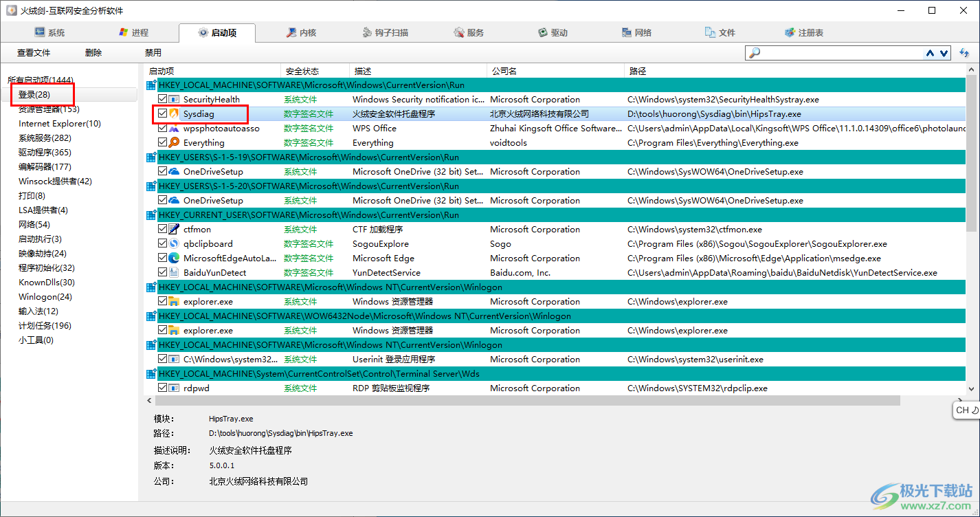Open the 驱动 drivers tab
The height and width of the screenshot is (517, 980).
coord(553,32)
